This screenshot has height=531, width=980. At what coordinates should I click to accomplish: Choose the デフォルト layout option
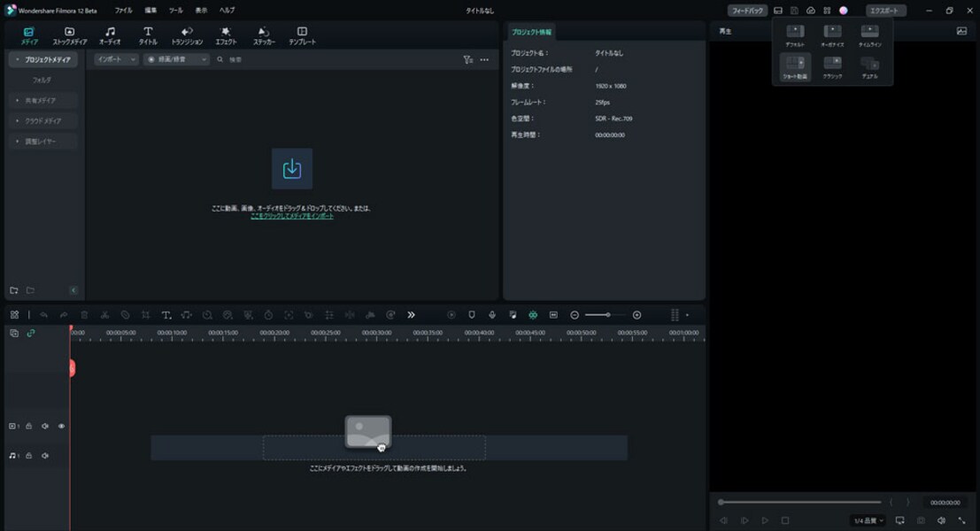point(795,35)
